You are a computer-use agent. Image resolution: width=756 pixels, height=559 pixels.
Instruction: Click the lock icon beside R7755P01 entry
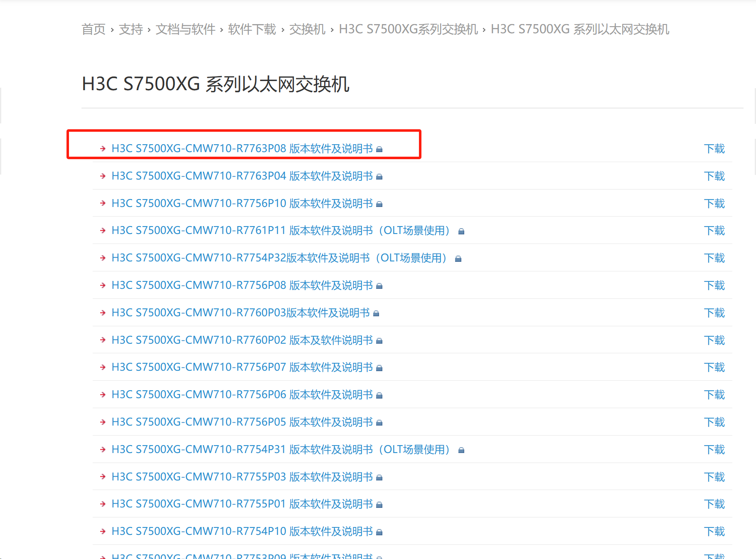coord(379,505)
